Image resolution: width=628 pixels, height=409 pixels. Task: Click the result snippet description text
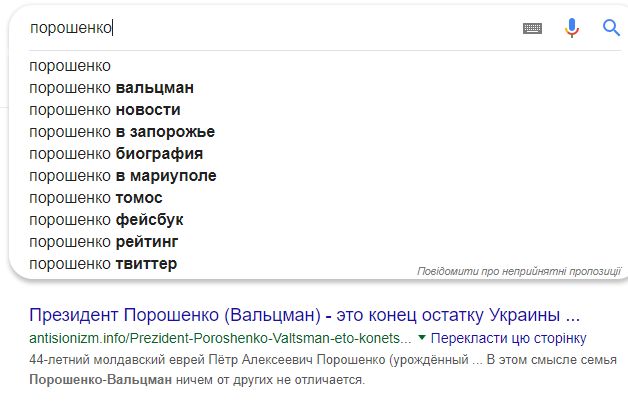pos(322,369)
